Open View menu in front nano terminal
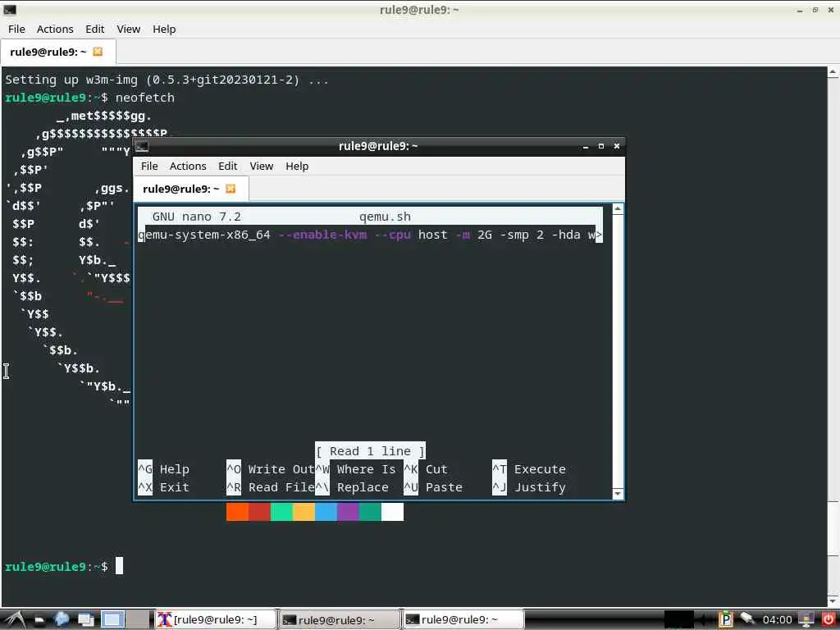840x630 pixels. (x=262, y=166)
